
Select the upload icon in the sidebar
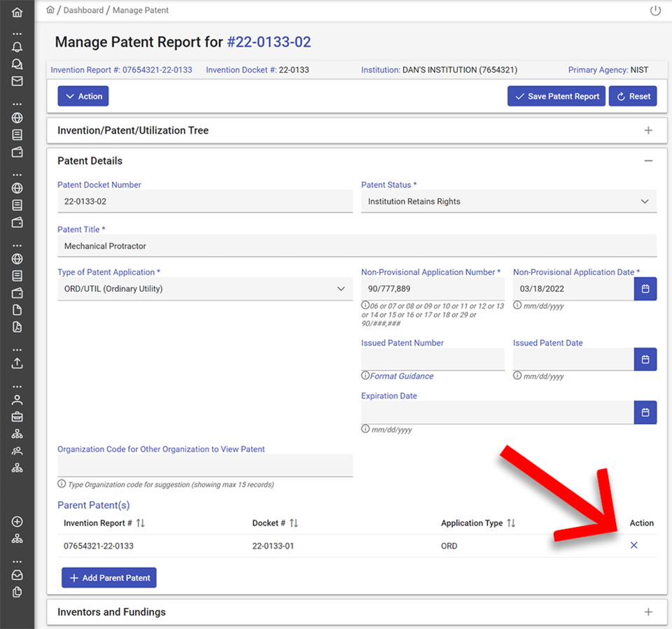(17, 363)
